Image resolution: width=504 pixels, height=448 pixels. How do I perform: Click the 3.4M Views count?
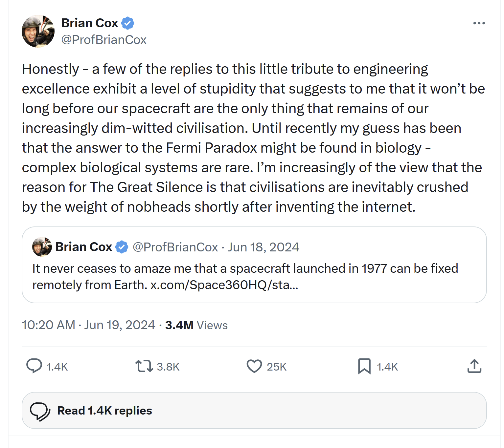196,325
